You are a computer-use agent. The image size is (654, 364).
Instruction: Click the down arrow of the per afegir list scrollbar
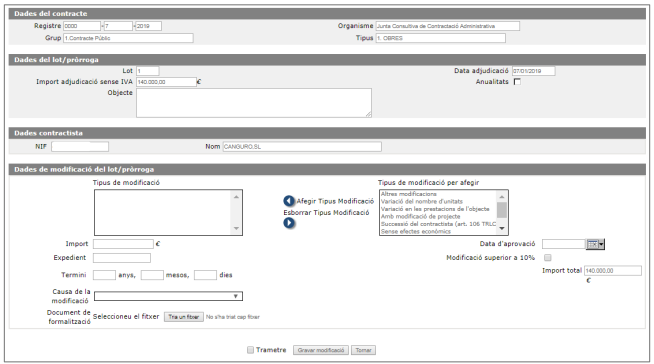tap(502, 228)
